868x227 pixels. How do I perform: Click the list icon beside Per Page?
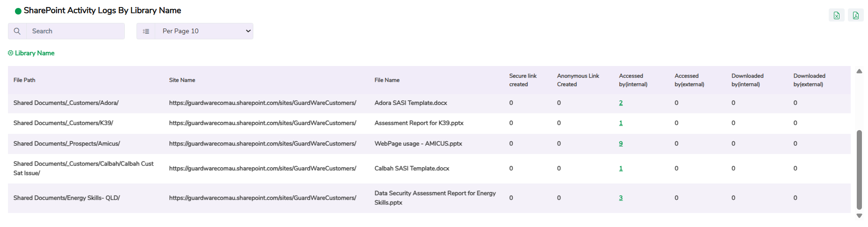pos(146,31)
